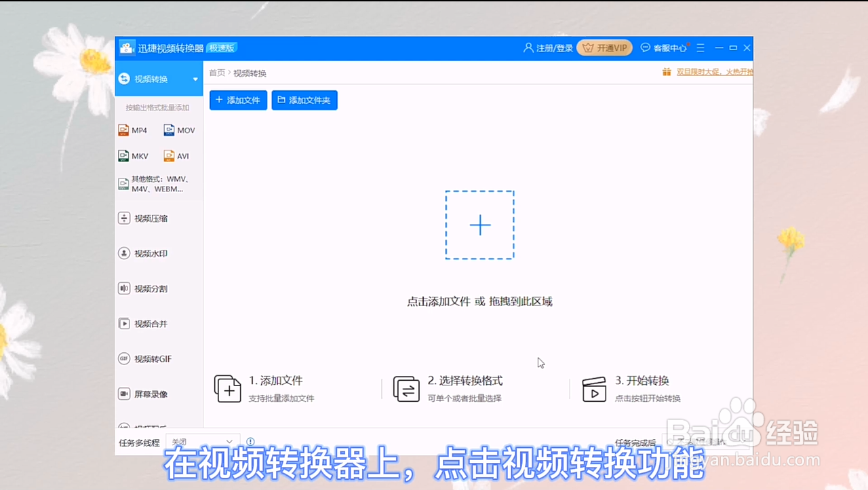Click step 2 选择转换格式 icon
868x490 pixels.
pos(406,389)
